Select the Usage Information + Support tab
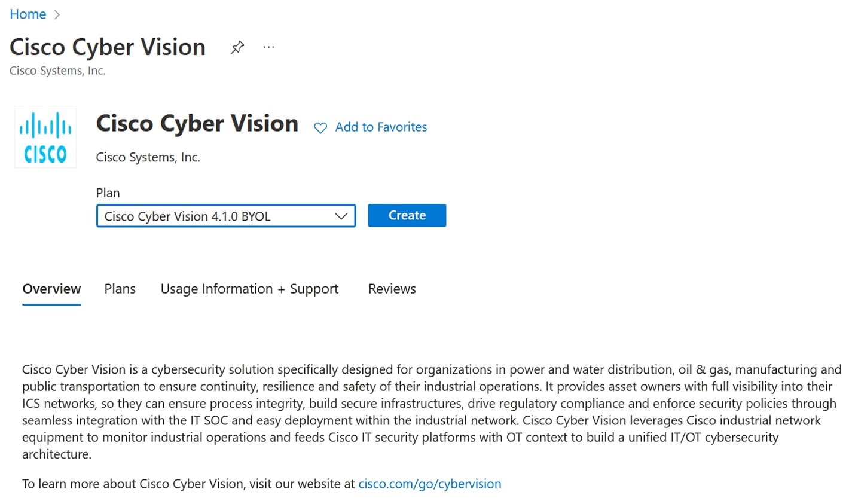Image resolution: width=849 pixels, height=504 pixels. pyautogui.click(x=249, y=289)
